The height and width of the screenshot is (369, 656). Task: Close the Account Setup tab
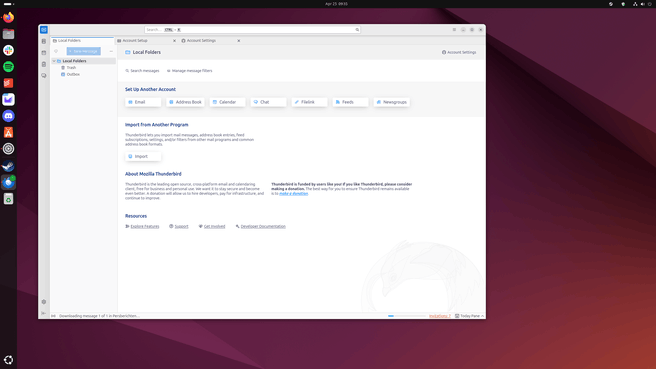point(174,41)
